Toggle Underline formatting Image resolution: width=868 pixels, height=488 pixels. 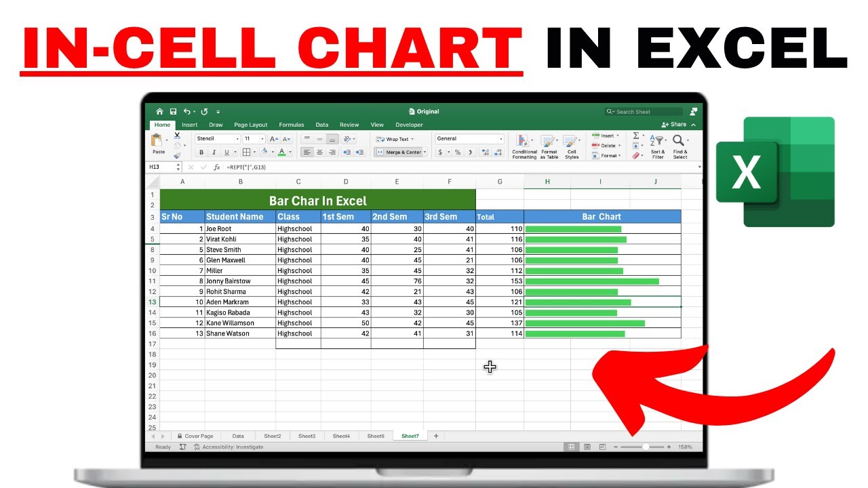click(226, 152)
